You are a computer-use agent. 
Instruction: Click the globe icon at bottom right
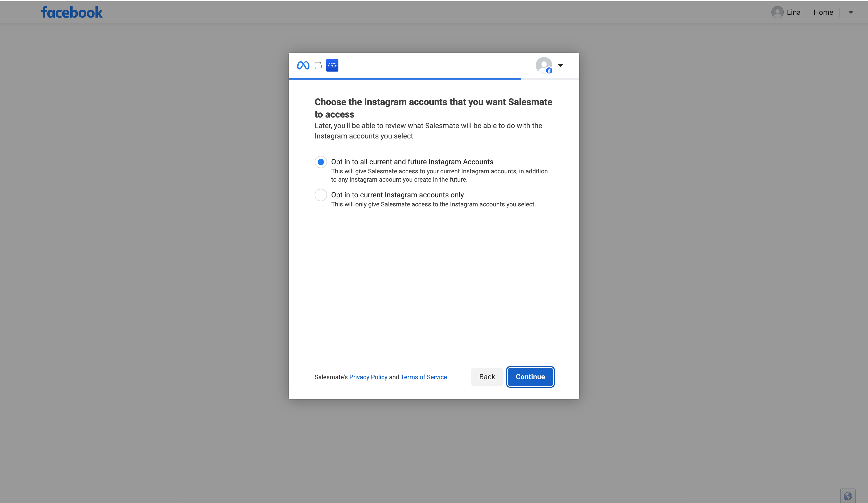tap(848, 496)
